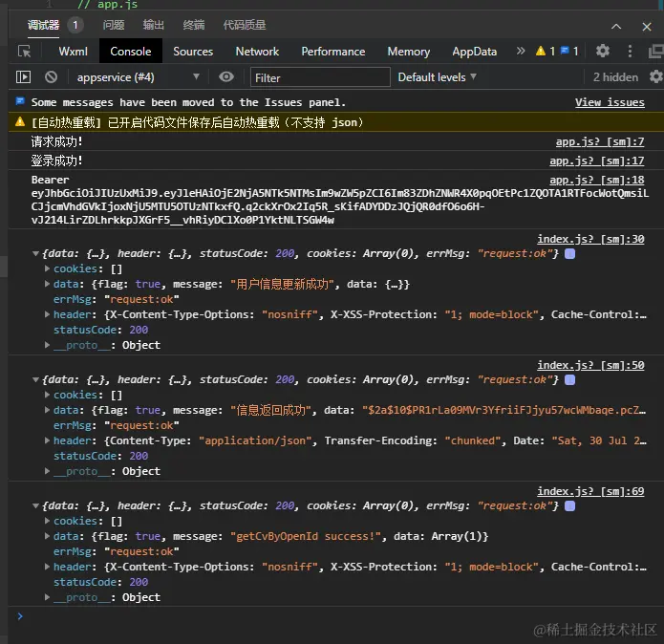This screenshot has width=664, height=644.
Task: Click the 请求成功! log message
Action: pyautogui.click(x=56, y=141)
